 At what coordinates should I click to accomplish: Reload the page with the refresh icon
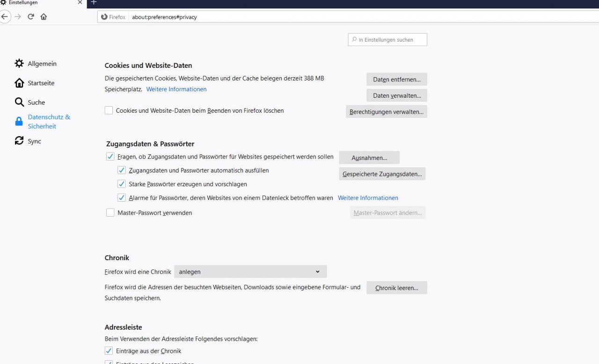point(31,17)
